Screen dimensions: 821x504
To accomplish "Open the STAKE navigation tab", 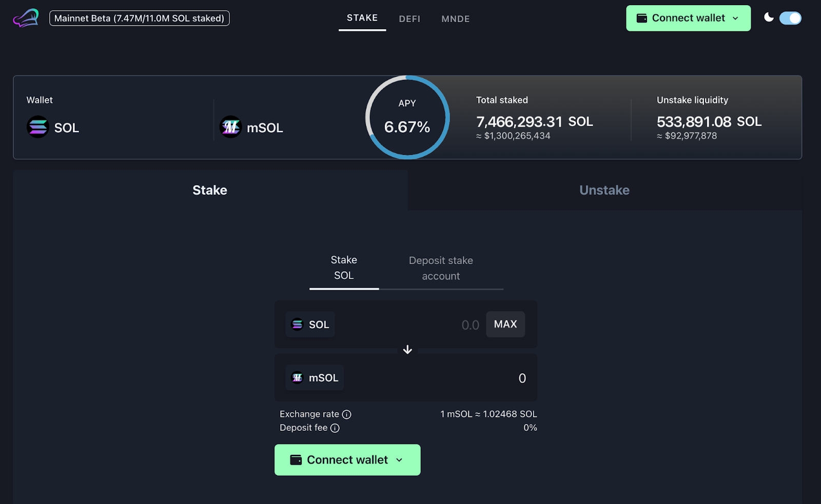I will coord(362,18).
